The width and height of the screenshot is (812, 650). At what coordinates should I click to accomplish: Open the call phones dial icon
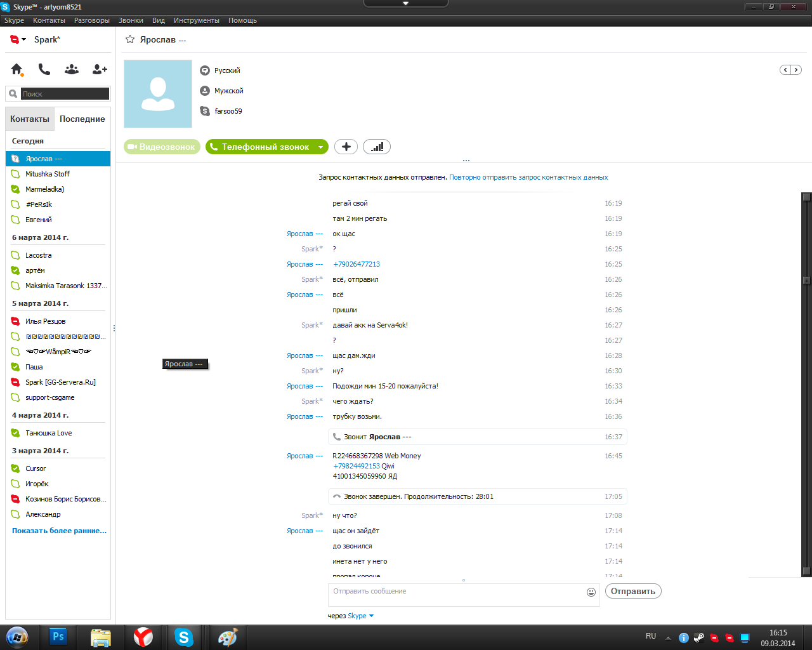click(x=44, y=69)
